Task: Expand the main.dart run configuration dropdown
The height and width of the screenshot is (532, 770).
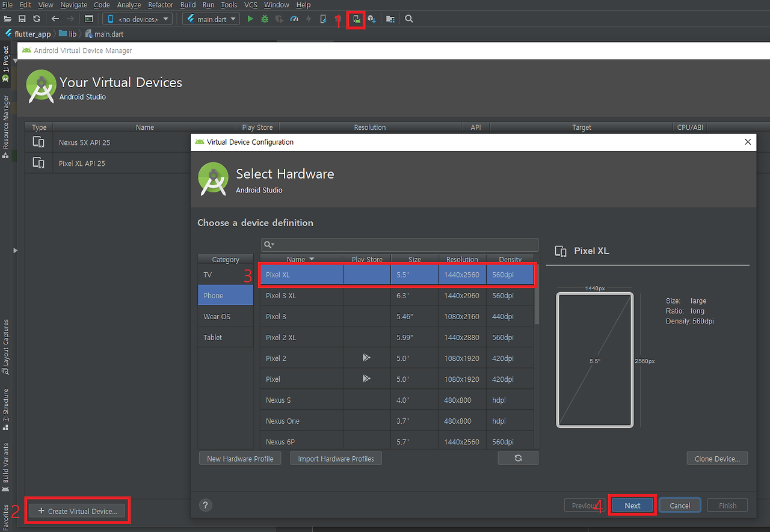Action: click(211, 19)
